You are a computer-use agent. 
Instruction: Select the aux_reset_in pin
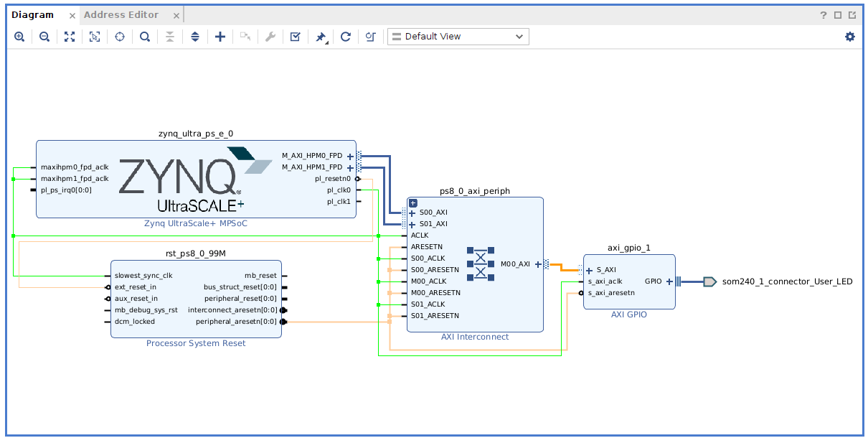point(136,299)
